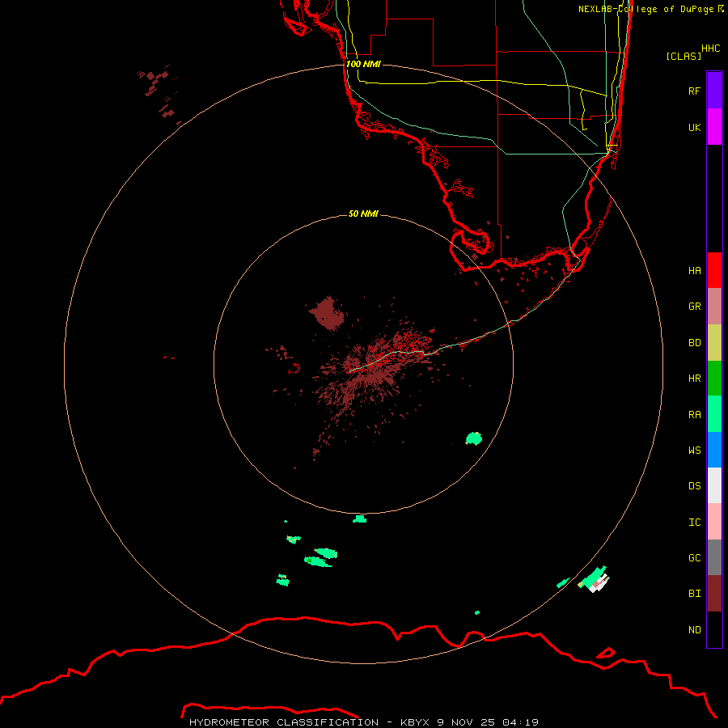Click the GR legend label

pyautogui.click(x=694, y=307)
